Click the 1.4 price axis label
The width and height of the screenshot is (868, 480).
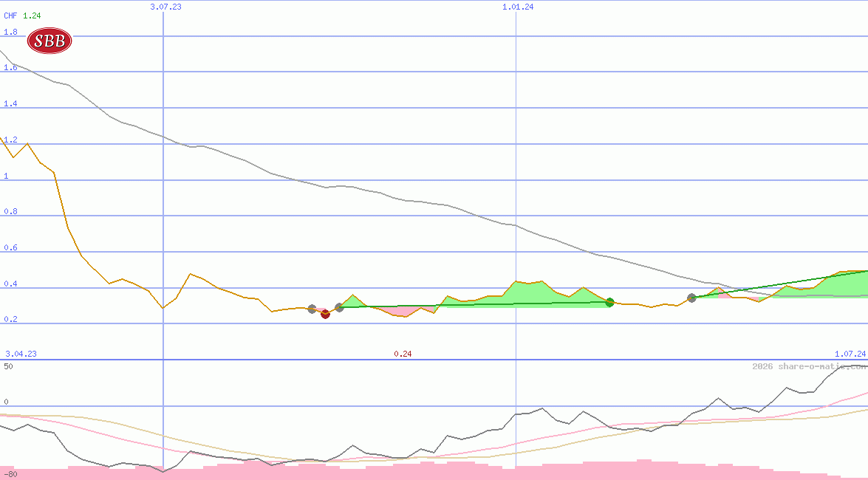10,104
